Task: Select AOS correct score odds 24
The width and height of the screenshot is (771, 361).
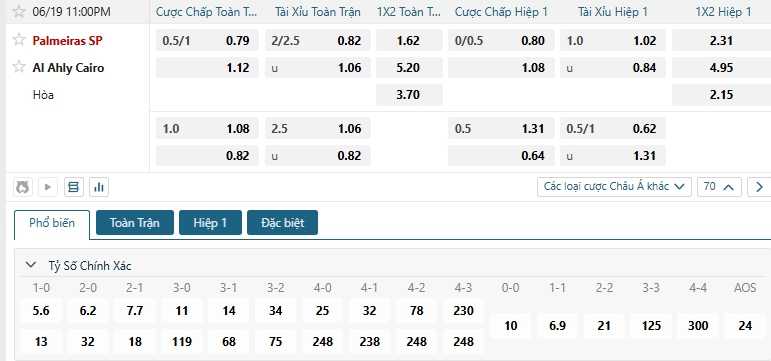Action: tap(745, 326)
